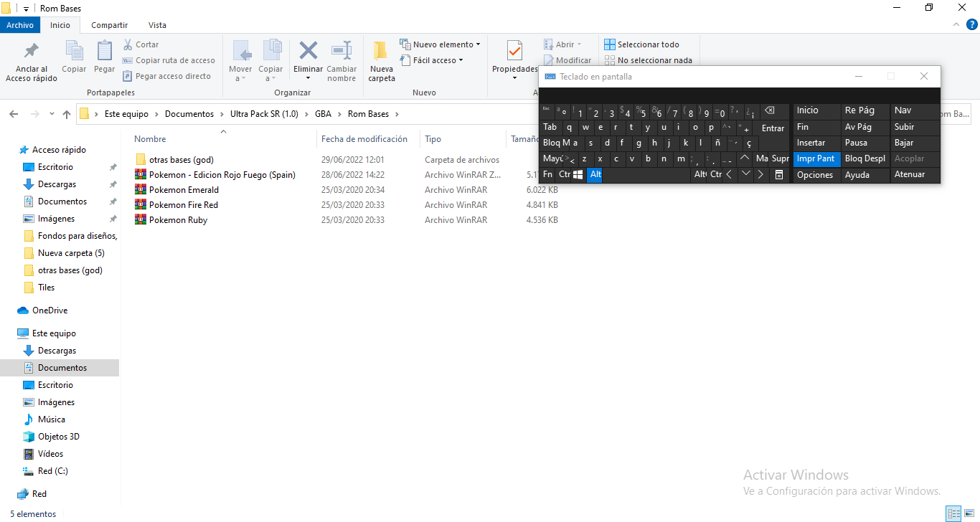Click the up-arrow parent folder navigation button
This screenshot has width=980, height=522.
click(x=67, y=114)
